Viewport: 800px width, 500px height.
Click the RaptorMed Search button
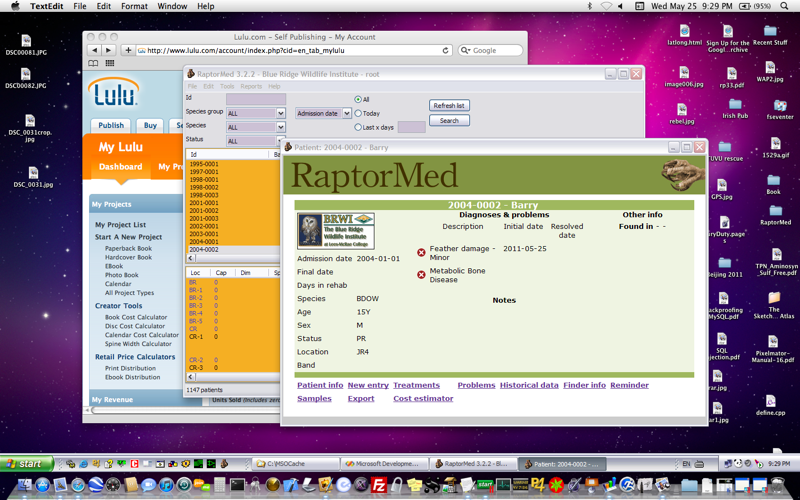click(x=449, y=120)
